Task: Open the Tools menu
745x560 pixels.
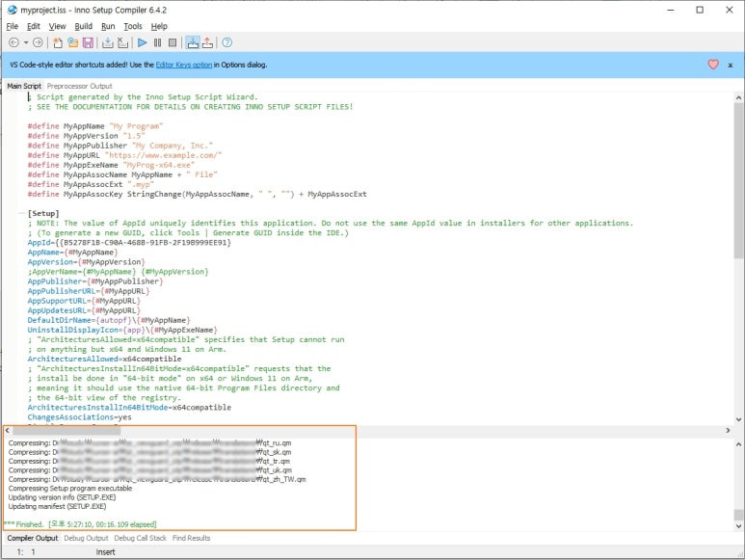Action: coord(133,26)
